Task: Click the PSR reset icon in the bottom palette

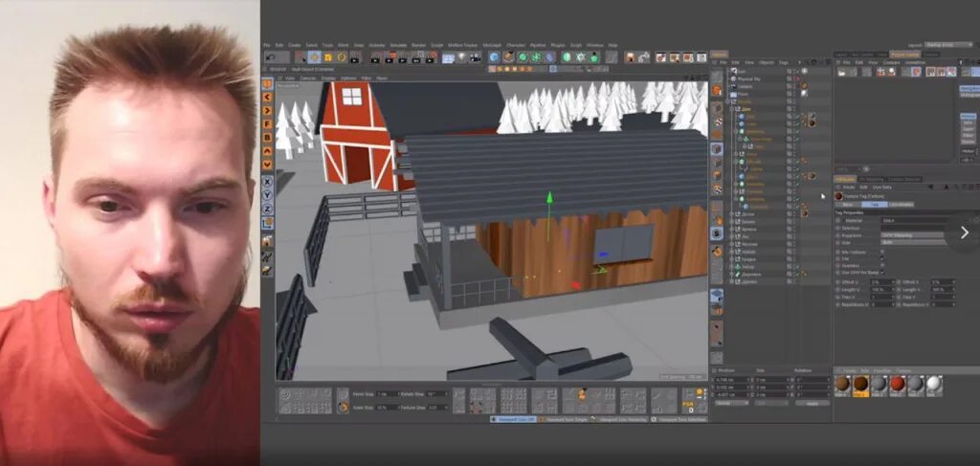Action: pyautogui.click(x=689, y=407)
